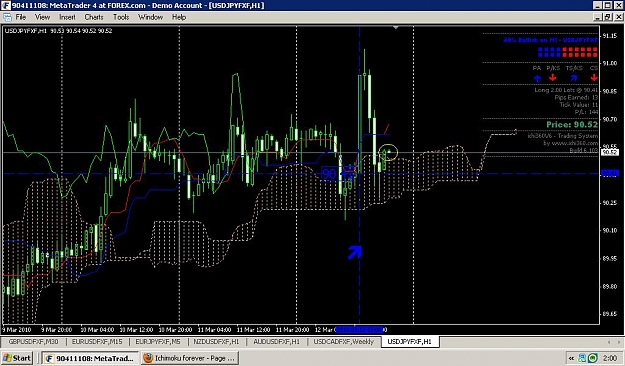Click the 90.52 current price label
This screenshot has width=625, height=366.
(609, 152)
